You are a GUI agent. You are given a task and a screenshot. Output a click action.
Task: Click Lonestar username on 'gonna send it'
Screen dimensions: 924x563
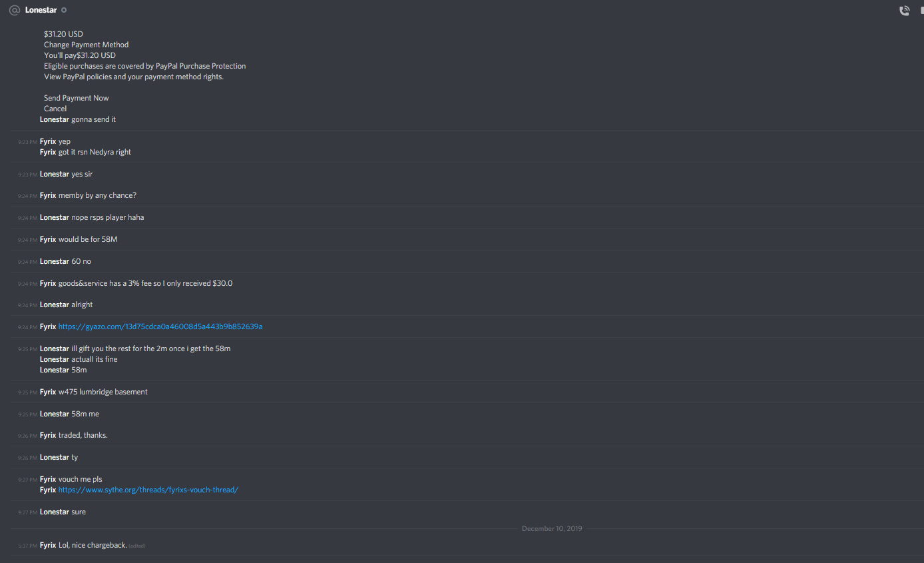click(x=55, y=119)
